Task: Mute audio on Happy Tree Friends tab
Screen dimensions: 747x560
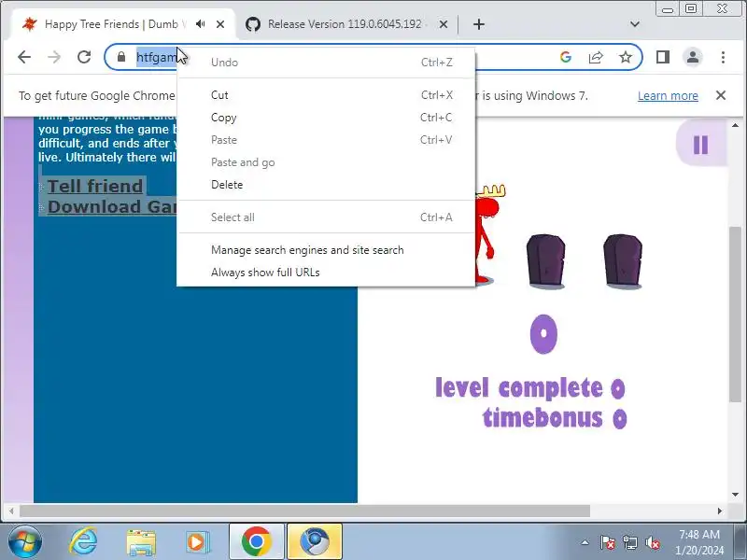Action: click(x=201, y=24)
